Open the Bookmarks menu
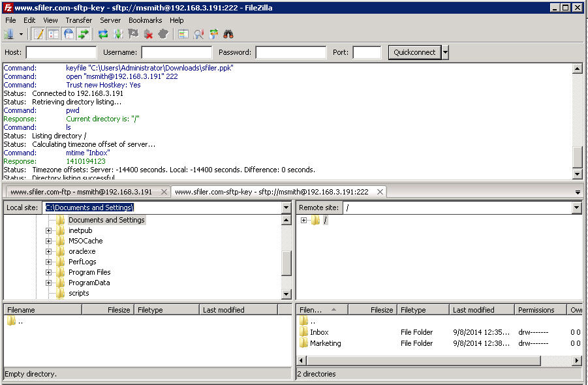The image size is (588, 385). click(145, 20)
